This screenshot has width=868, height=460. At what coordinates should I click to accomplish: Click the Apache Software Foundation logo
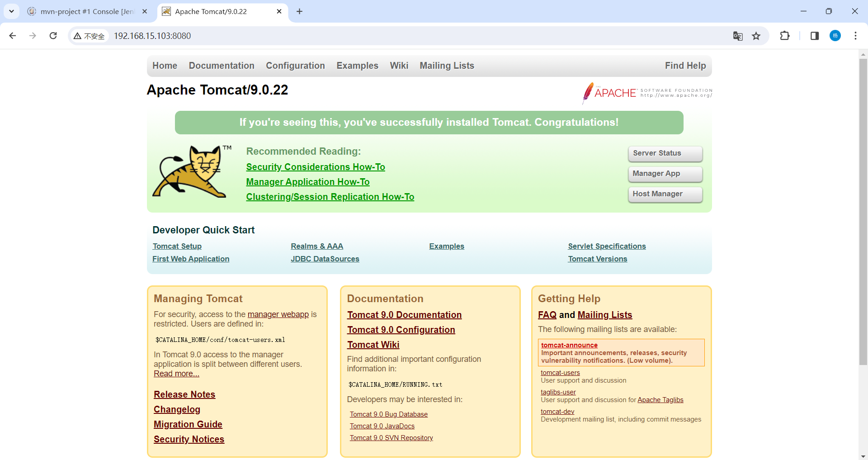(x=647, y=93)
